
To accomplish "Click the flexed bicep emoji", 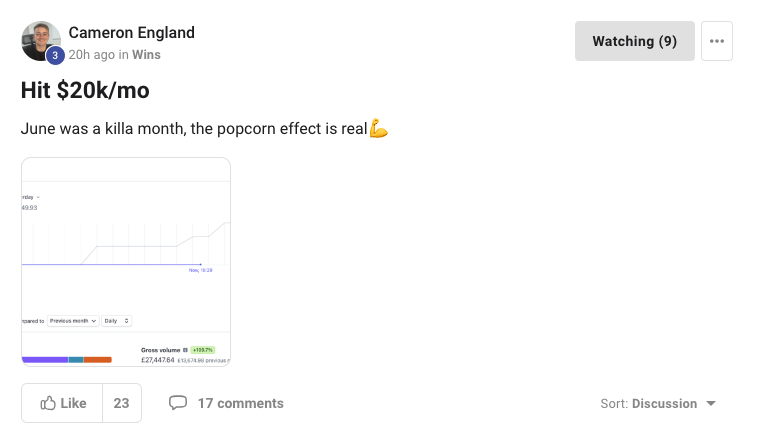I will (378, 129).
